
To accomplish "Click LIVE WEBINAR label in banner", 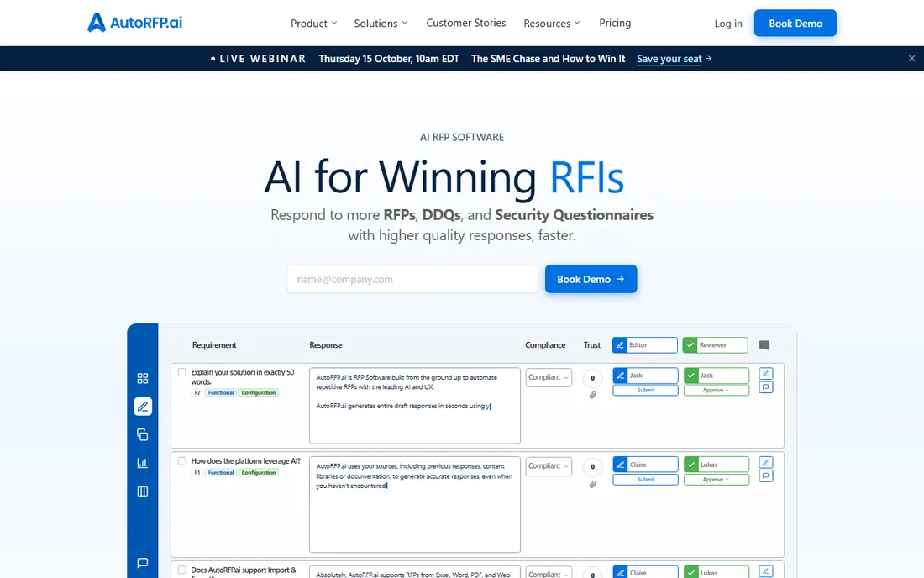I will pos(262,58).
